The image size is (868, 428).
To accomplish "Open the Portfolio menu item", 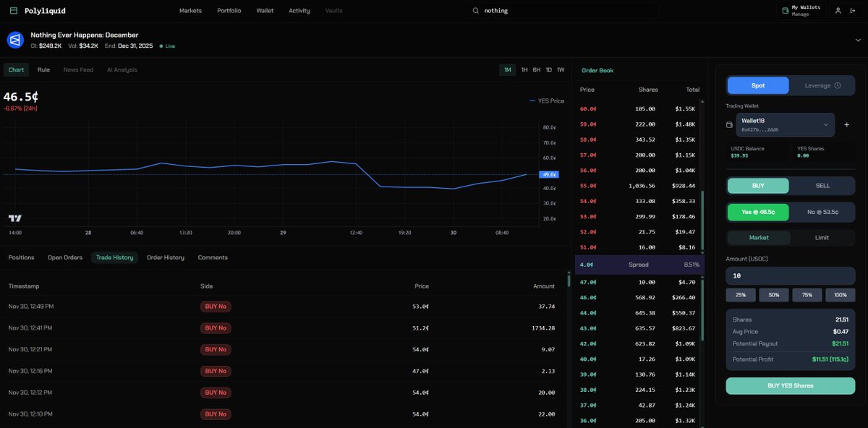I will [x=229, y=11].
